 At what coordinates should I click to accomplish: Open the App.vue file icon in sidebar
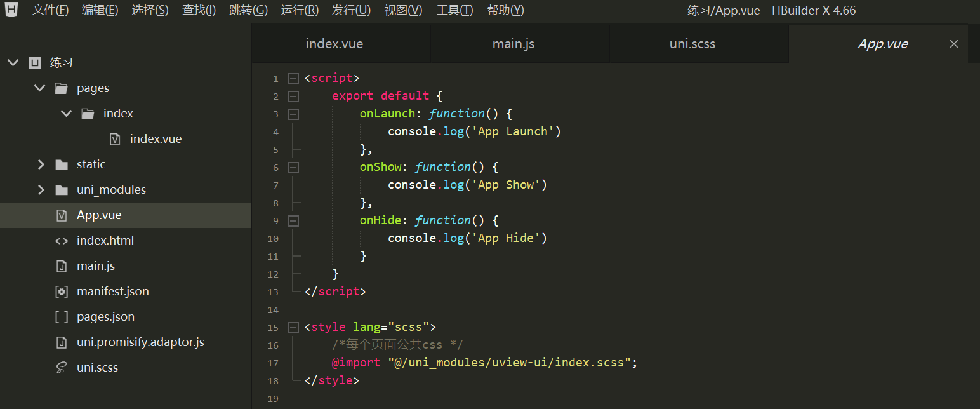point(62,215)
